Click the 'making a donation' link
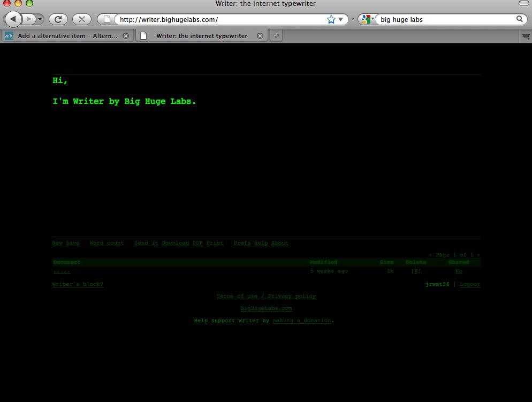The image size is (532, 402). [x=302, y=320]
